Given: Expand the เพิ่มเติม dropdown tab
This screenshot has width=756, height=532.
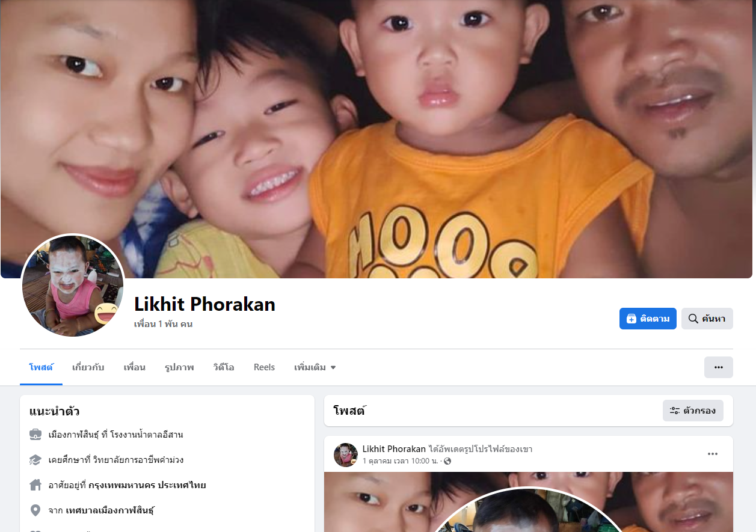Looking at the screenshot, I should click(315, 367).
